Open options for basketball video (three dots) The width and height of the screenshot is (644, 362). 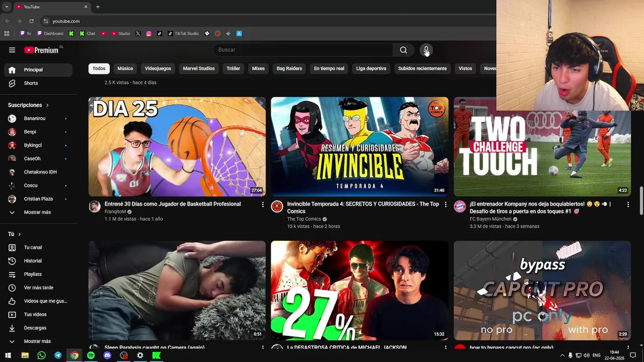pos(263,205)
